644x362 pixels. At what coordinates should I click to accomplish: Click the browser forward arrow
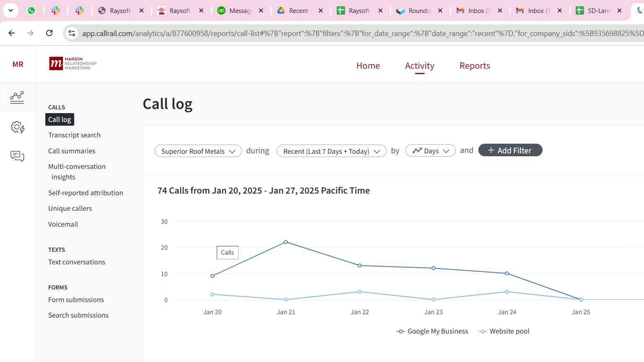point(30,33)
